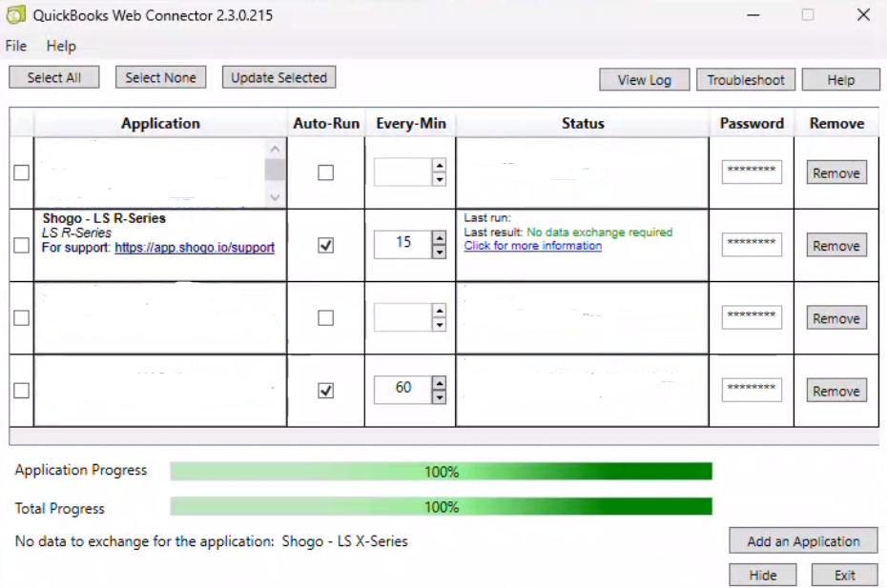This screenshot has height=588, width=887.
Task: Click Add an Application
Action: click(803, 541)
